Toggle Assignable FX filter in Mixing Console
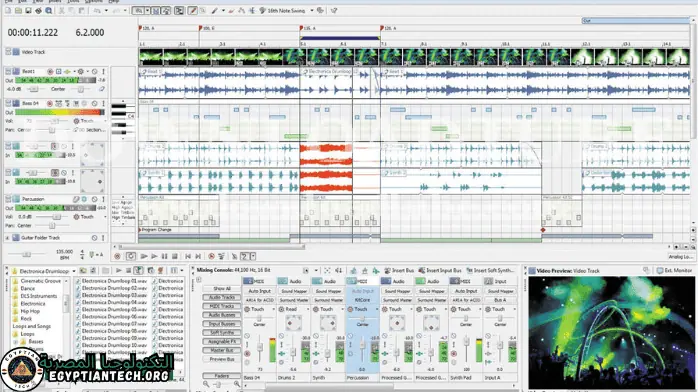Screen dimensions: 698x392 coord(222,341)
